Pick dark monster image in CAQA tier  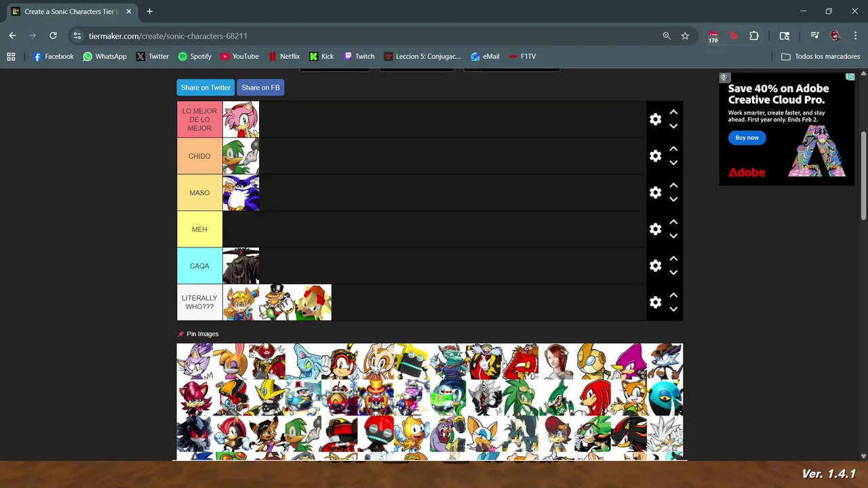[x=241, y=266]
